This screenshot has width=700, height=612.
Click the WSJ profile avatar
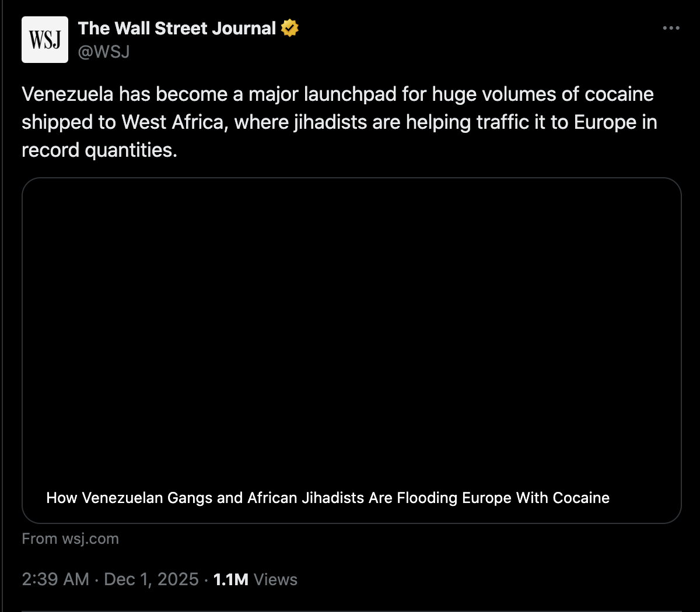pos(45,40)
